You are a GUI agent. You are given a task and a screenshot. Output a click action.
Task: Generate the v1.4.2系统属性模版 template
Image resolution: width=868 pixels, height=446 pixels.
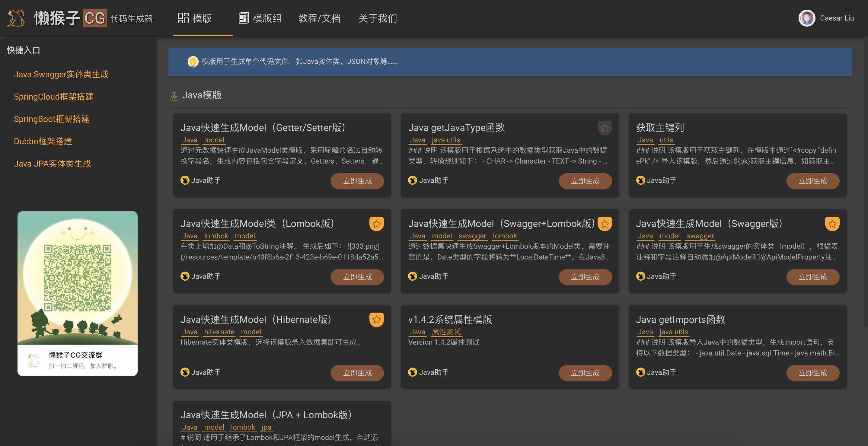[585, 373]
